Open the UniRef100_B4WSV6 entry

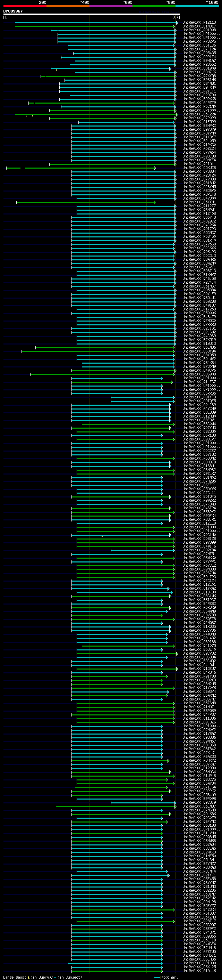(x=199, y=371)
